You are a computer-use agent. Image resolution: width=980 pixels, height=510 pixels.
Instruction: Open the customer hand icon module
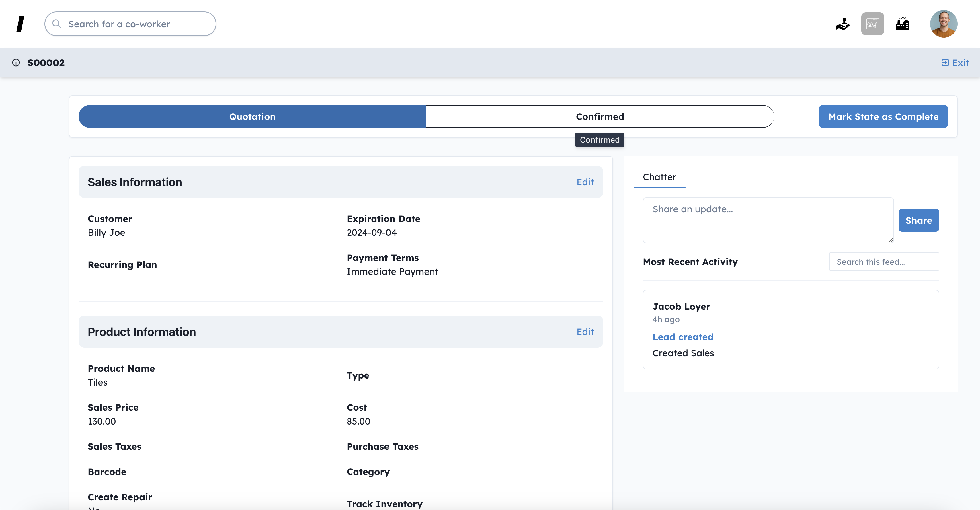[x=842, y=24]
